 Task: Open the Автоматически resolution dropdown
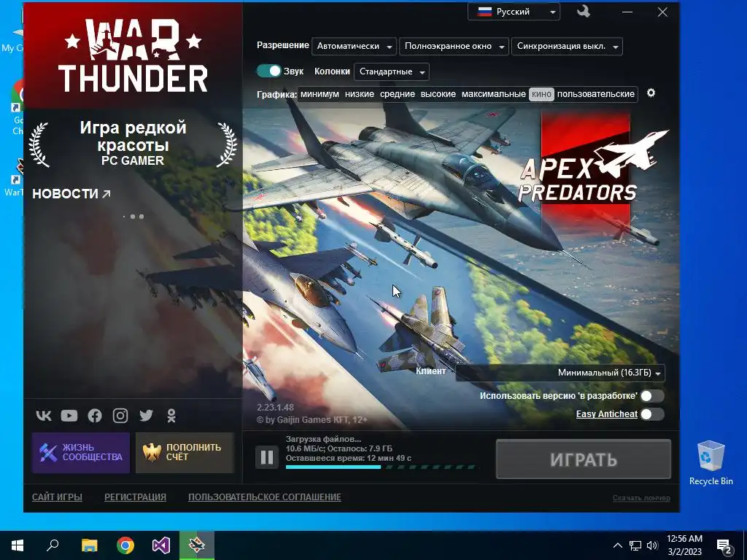(x=354, y=46)
